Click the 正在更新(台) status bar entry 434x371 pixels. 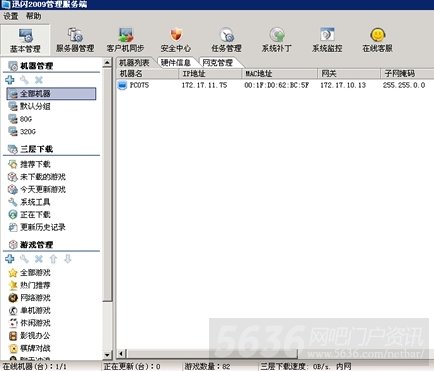pos(132,366)
